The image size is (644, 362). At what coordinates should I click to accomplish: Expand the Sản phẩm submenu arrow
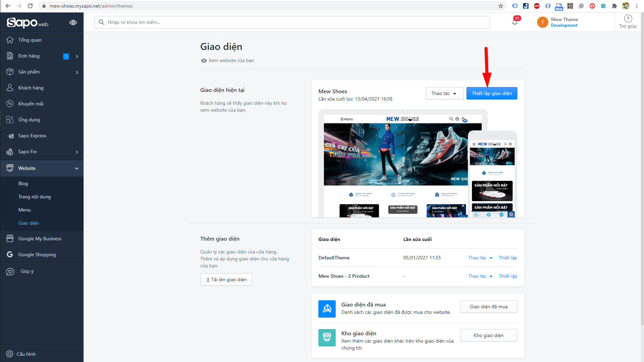click(x=77, y=72)
